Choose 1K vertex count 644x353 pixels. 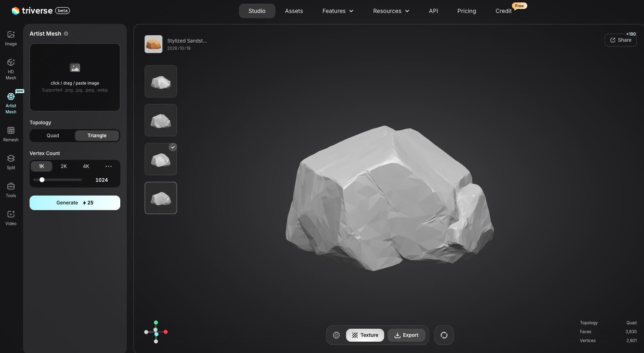tap(41, 166)
